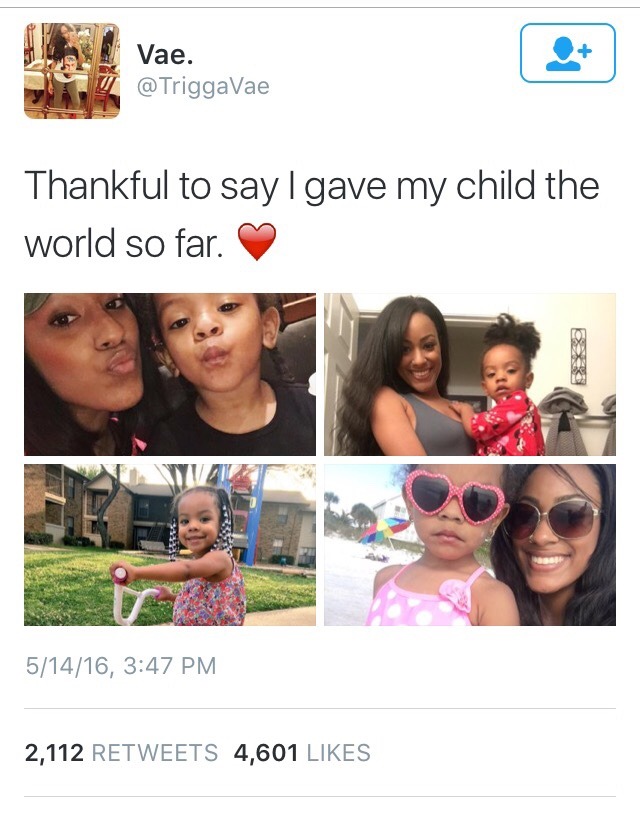Viewport: 640px width, 819px height.
Task: Click the word RETWEETS label
Action: coord(155,753)
